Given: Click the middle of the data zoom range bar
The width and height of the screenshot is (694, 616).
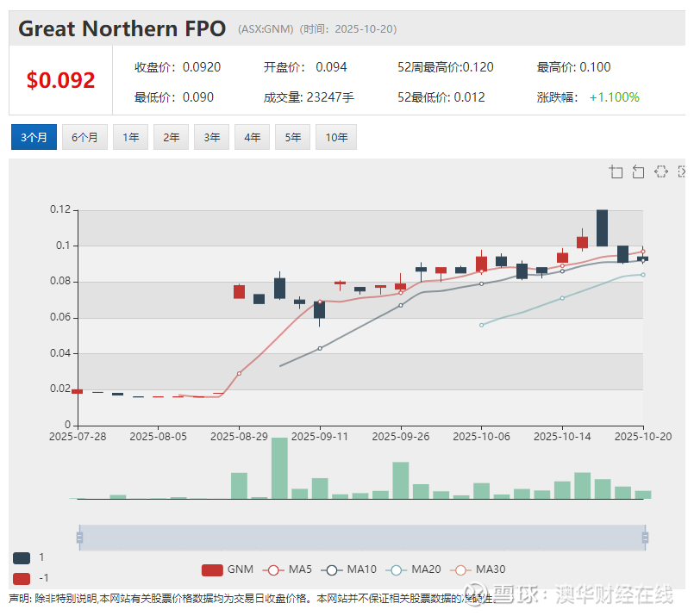Looking at the screenshot, I should [x=362, y=538].
